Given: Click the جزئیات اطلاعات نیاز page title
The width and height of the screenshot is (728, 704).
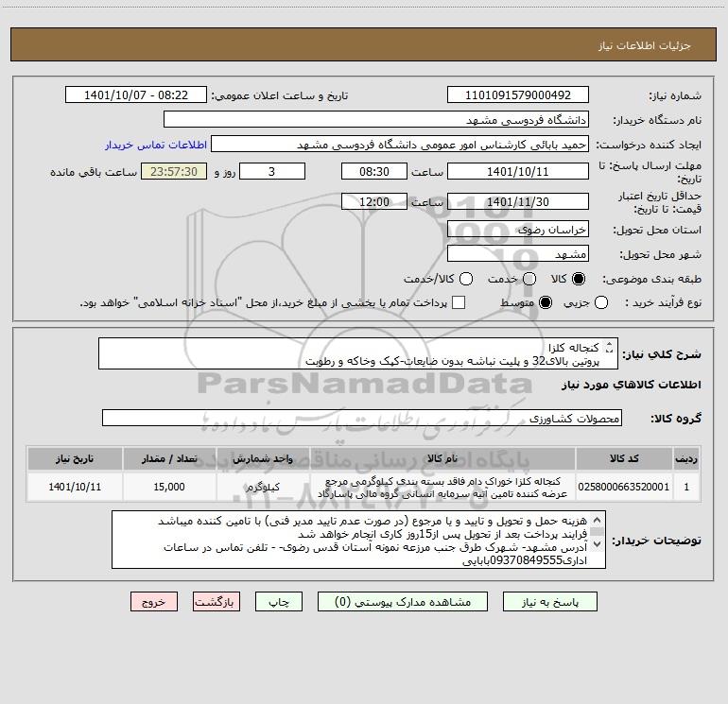Looking at the screenshot, I should [644, 45].
